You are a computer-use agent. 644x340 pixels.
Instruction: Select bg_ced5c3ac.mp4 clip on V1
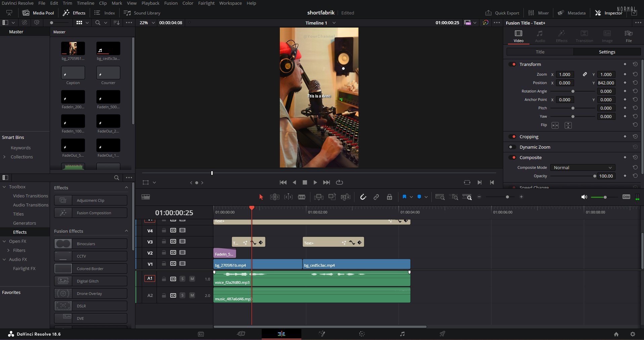(x=356, y=264)
